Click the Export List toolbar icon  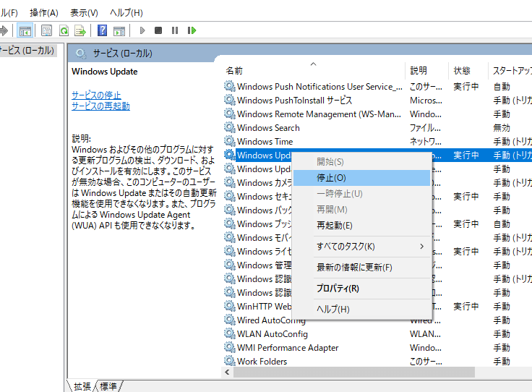click(x=80, y=30)
